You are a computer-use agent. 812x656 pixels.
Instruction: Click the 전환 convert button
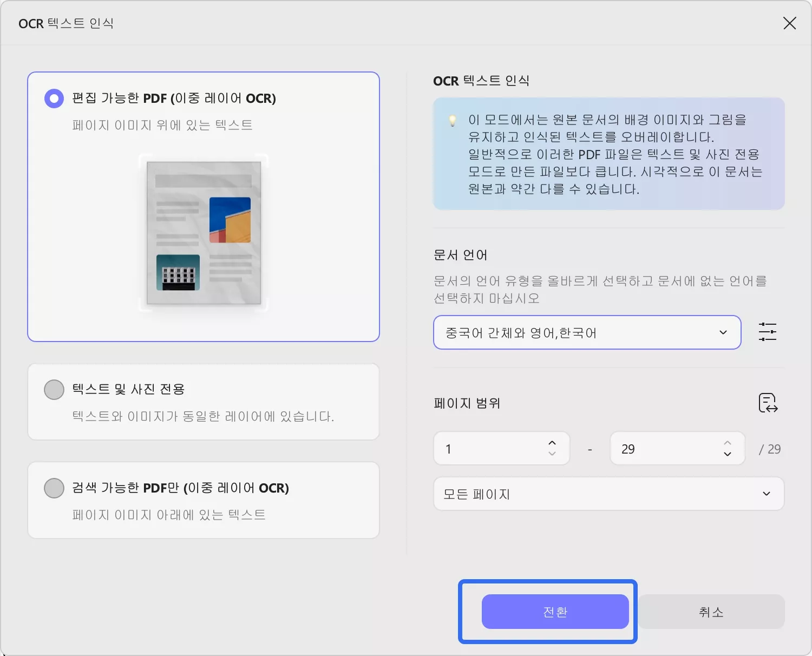click(x=554, y=611)
